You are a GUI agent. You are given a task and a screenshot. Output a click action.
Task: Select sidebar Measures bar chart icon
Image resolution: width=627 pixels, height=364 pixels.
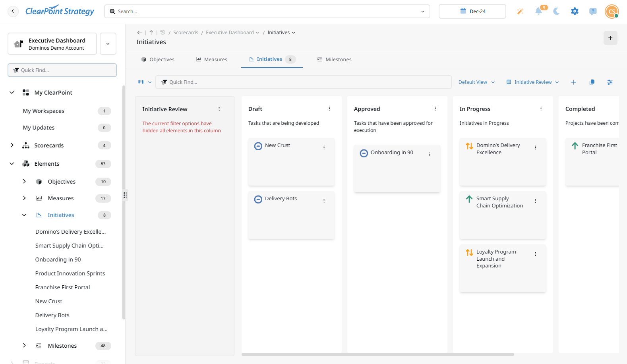point(39,198)
